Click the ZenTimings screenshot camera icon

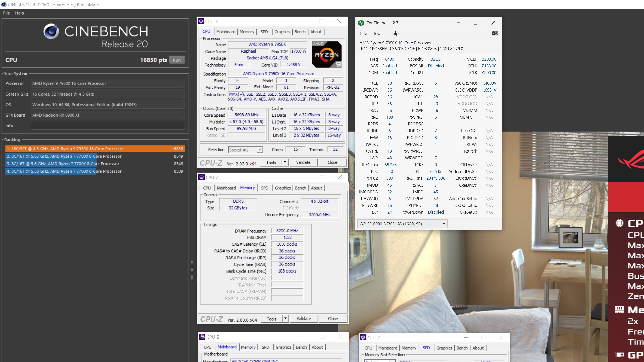pyautogui.click(x=495, y=33)
